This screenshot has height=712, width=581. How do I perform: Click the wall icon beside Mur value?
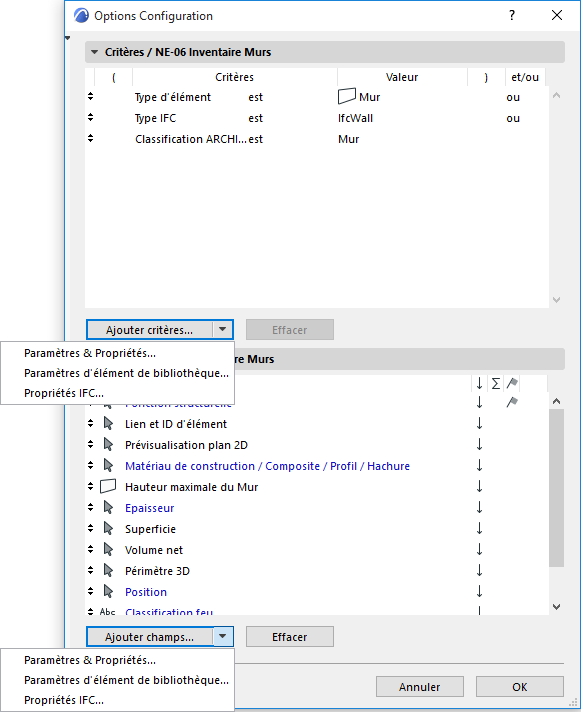coord(347,96)
